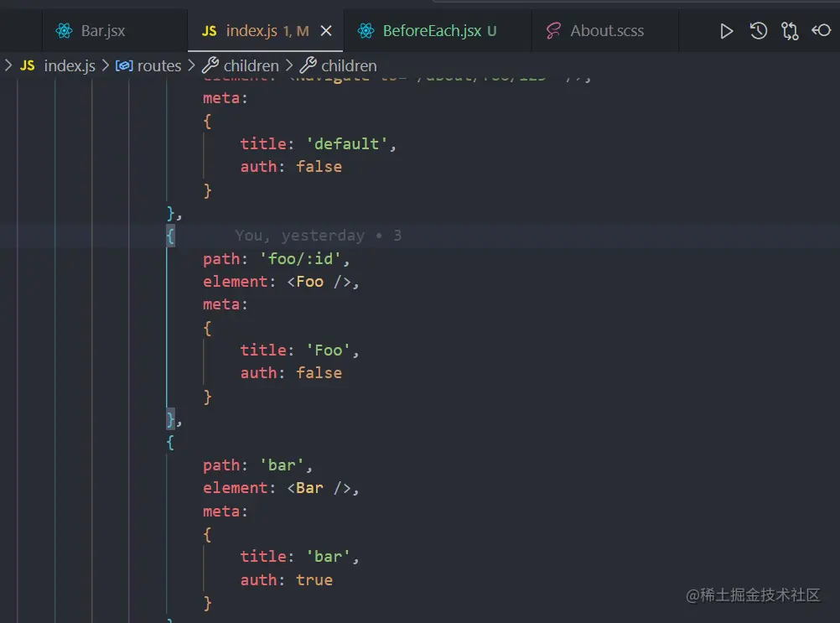840x623 pixels.
Task: Open the file history timeline icon
Action: click(758, 31)
